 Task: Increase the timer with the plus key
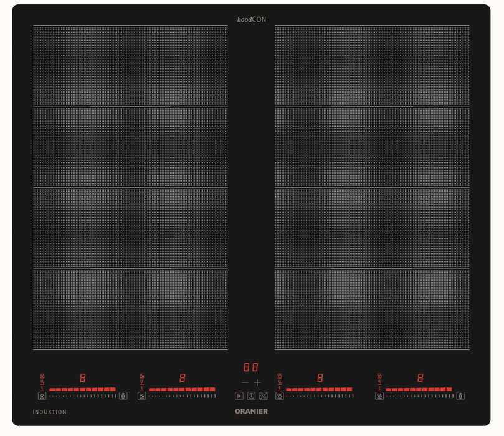tap(257, 382)
